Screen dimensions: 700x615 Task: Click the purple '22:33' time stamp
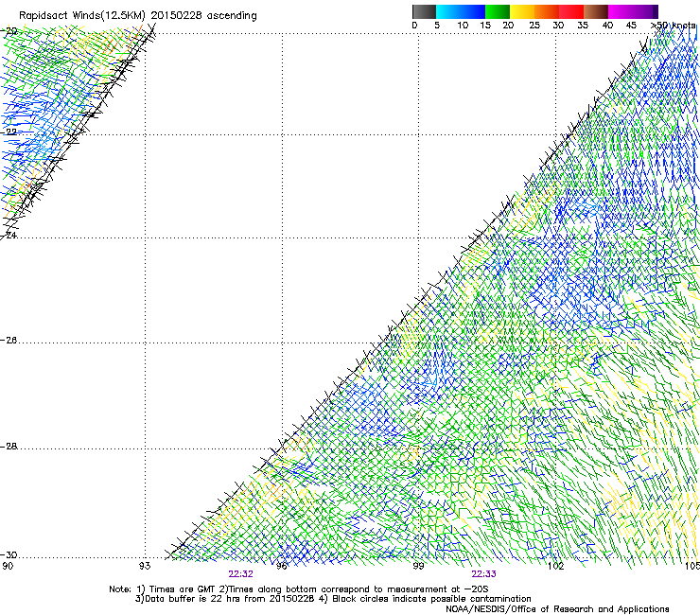point(484,574)
